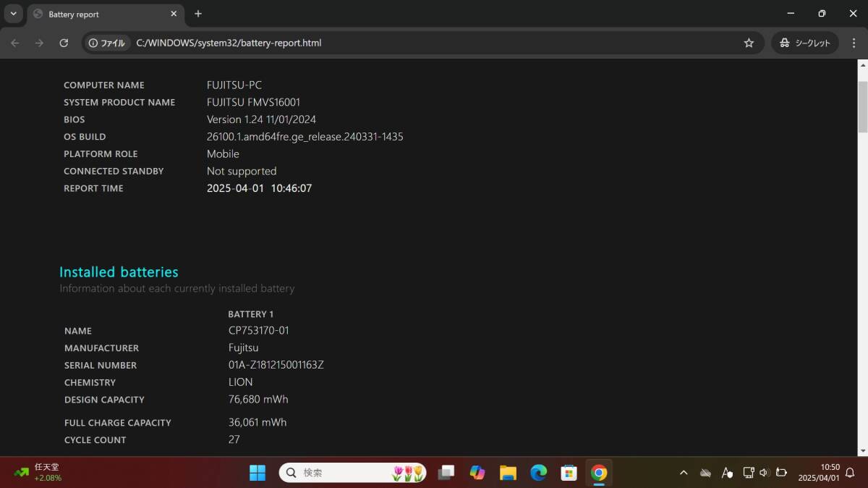Close the Battery report tab
Screen dimensions: 868x488
tap(174, 14)
